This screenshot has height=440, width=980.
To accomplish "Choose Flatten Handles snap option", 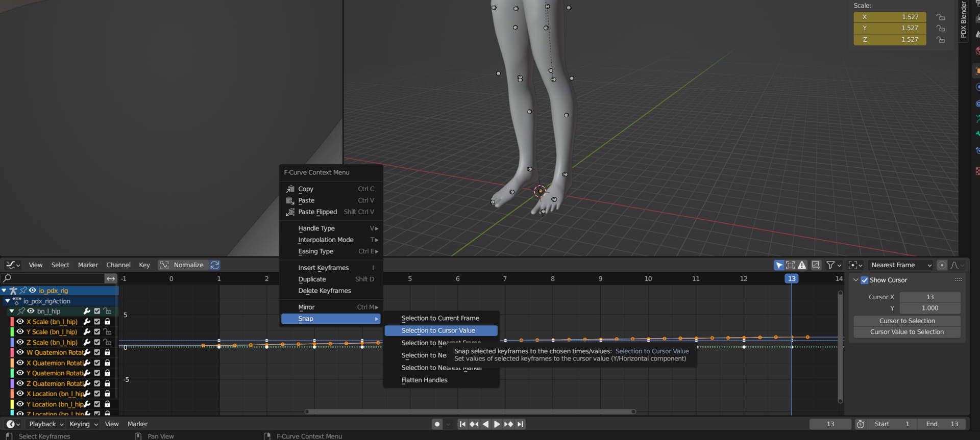I will (x=441, y=380).
